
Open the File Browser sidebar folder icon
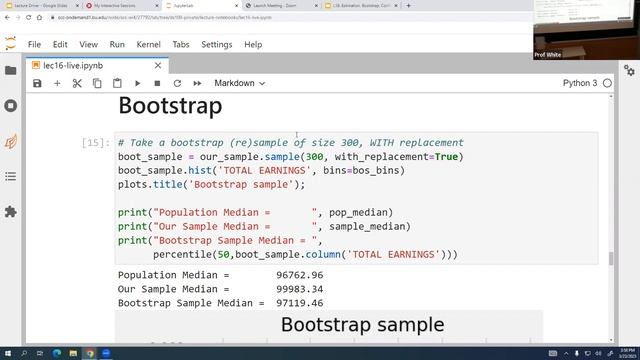(11, 70)
